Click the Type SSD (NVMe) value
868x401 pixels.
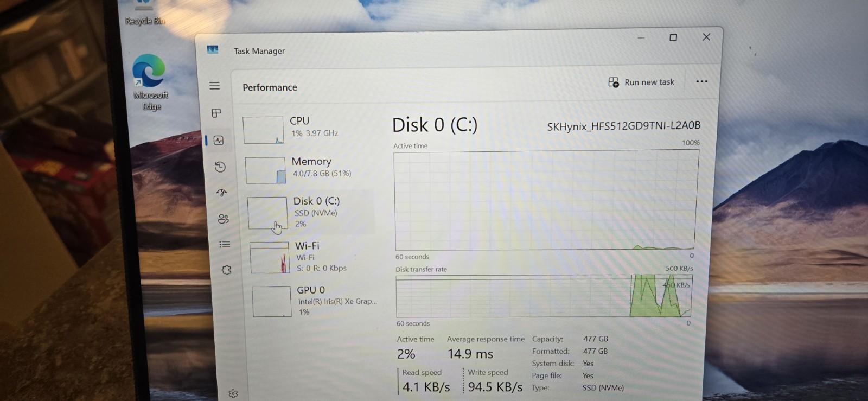[603, 388]
